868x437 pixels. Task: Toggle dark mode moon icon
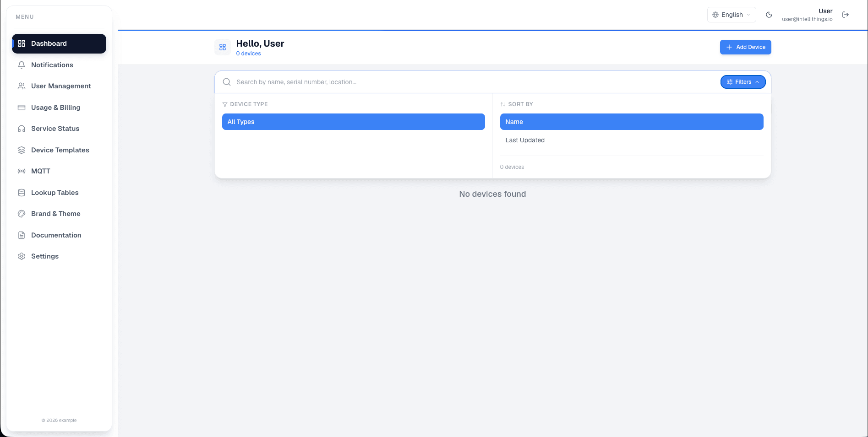click(x=769, y=15)
